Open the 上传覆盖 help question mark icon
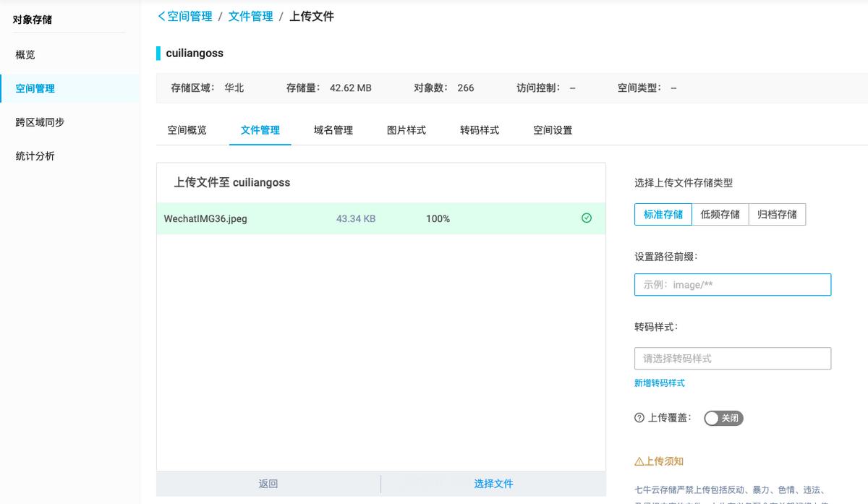Viewport: 868px width, 504px height. [x=640, y=417]
